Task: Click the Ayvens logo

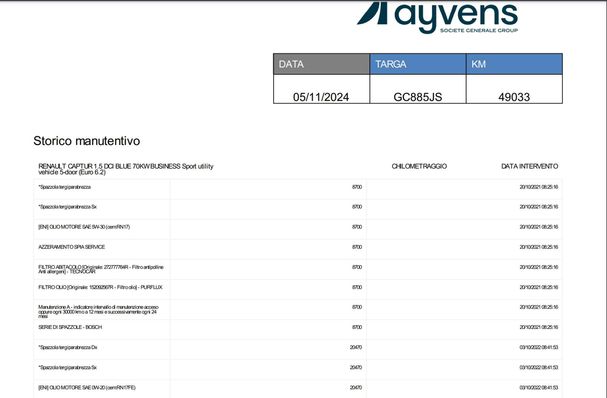Action: tap(437, 17)
